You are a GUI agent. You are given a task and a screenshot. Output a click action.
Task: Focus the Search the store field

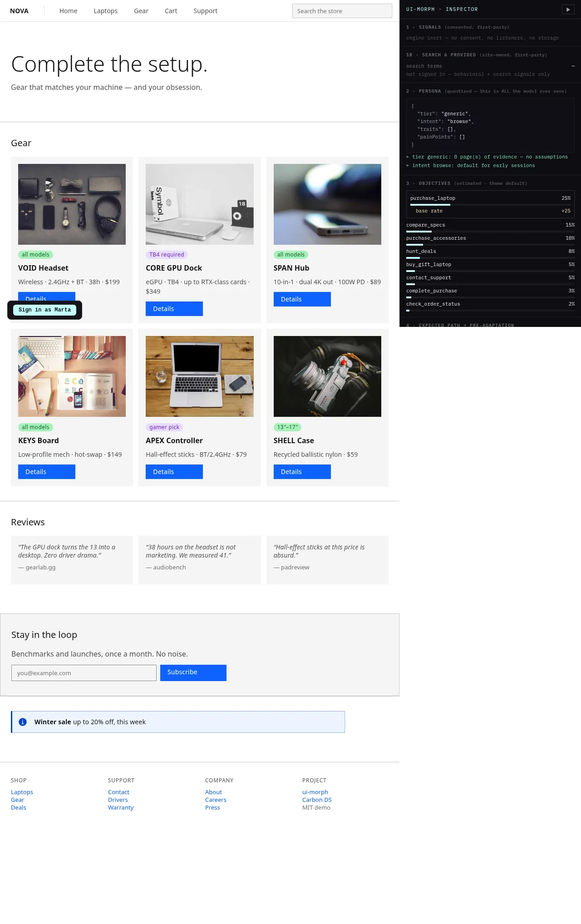pos(342,11)
